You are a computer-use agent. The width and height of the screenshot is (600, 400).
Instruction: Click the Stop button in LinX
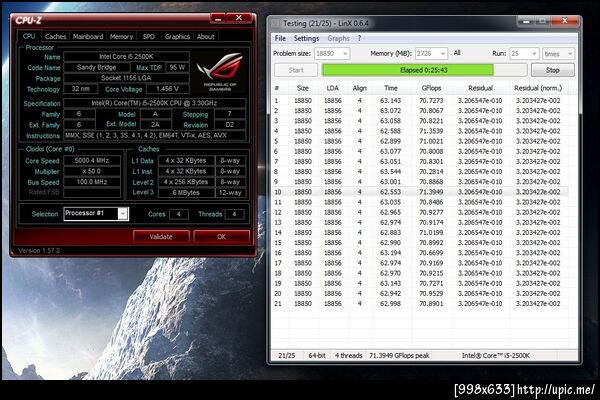point(553,70)
